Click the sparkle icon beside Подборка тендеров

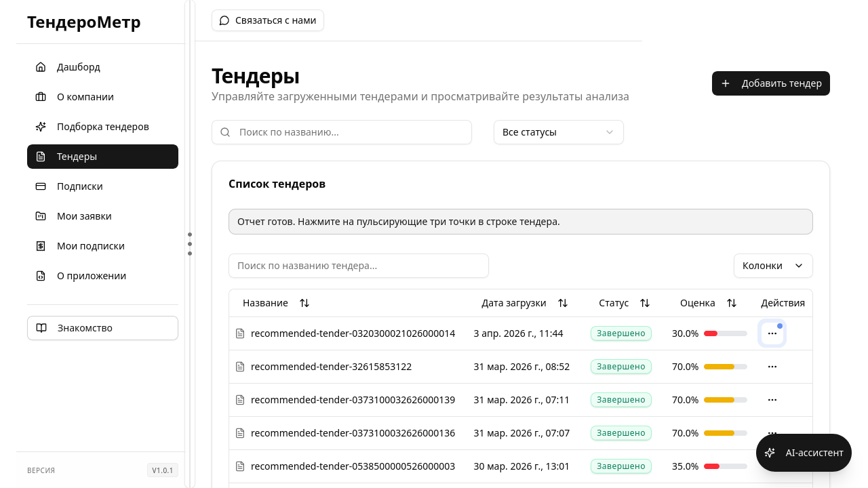click(x=41, y=127)
